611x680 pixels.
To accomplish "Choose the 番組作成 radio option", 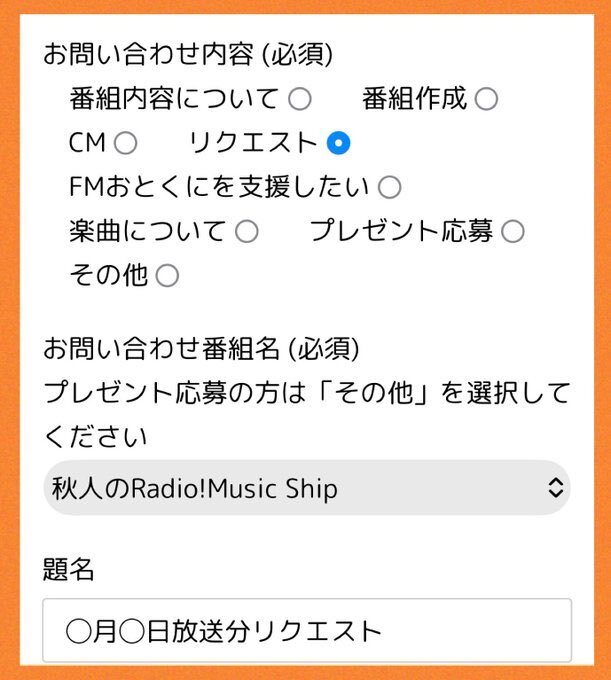I will 486,99.
